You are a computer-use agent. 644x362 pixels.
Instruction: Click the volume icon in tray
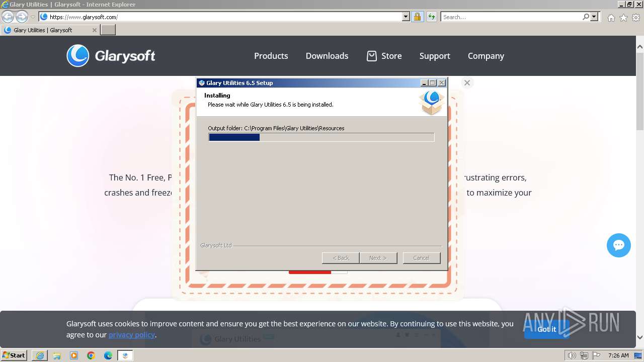[x=572, y=355]
